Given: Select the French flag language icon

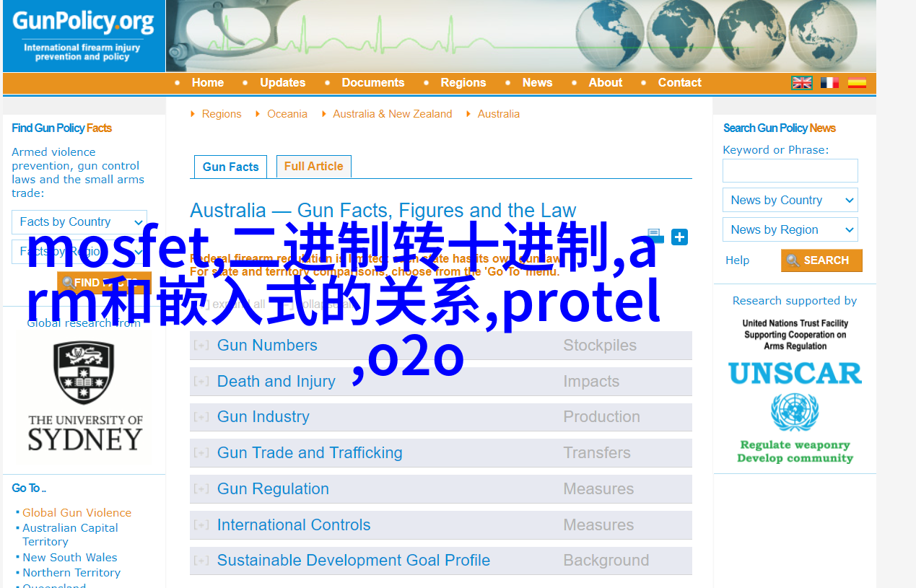Looking at the screenshot, I should [829, 83].
